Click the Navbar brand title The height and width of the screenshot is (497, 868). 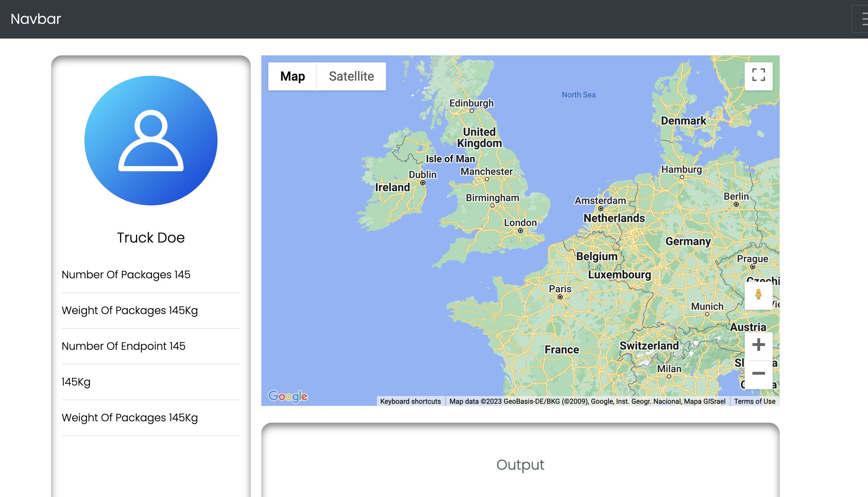pyautogui.click(x=36, y=19)
